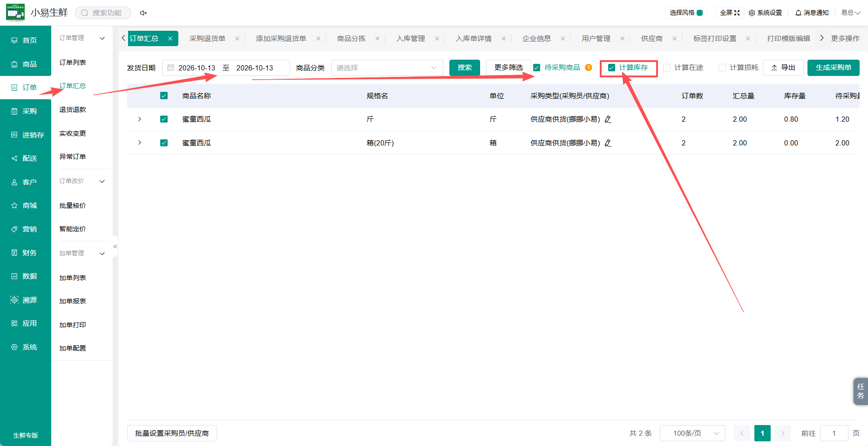
Task: Open the 100条/页 page size dropdown
Action: (x=693, y=433)
